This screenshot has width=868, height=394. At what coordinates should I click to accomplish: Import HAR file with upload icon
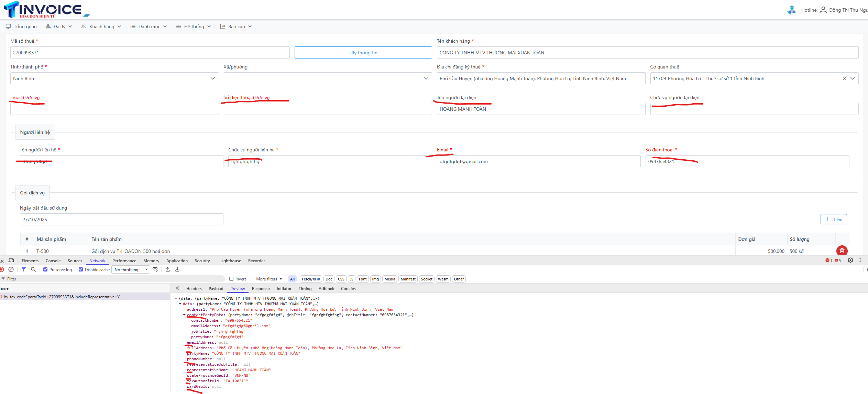(x=168, y=269)
